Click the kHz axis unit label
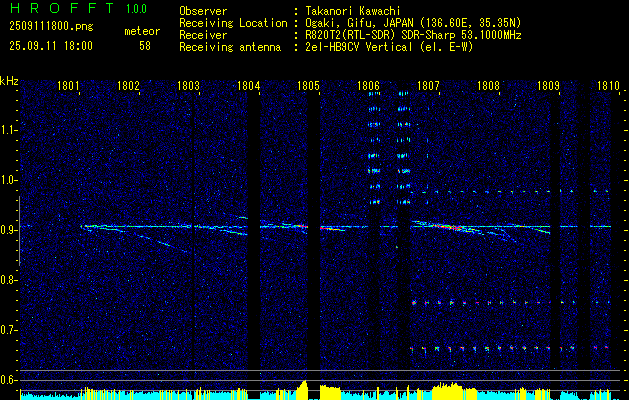The height and width of the screenshot is (400, 629). click(9, 81)
